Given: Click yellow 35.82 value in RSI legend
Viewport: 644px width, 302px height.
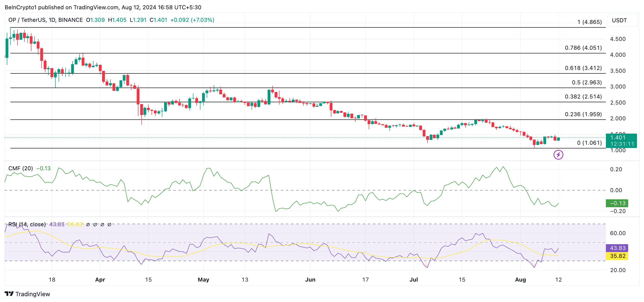Looking at the screenshot, I should tap(75, 224).
